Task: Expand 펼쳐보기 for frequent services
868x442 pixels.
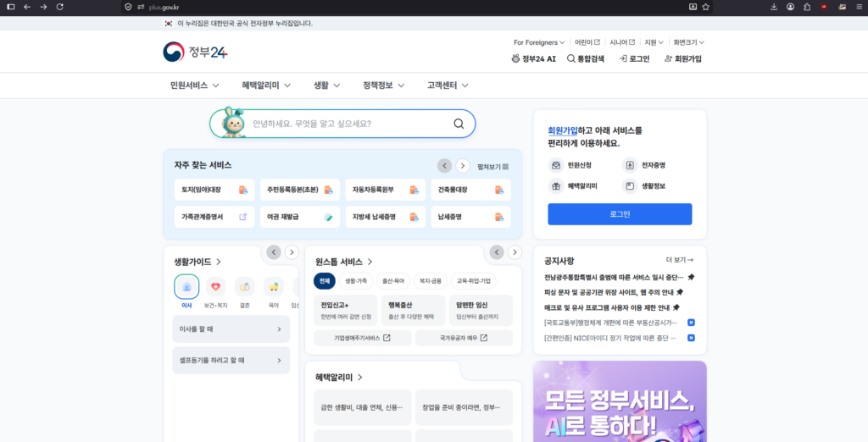Action: tap(492, 167)
